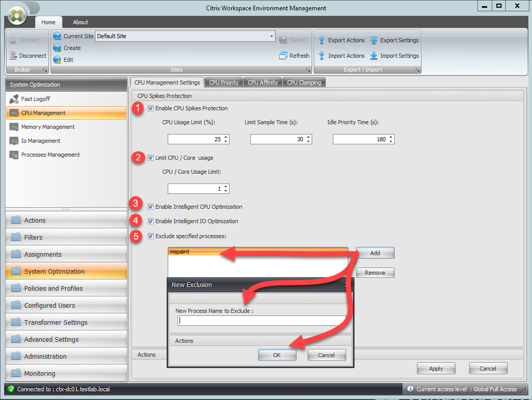
Task: Click the Disconnect broker icon
Action: 13,56
